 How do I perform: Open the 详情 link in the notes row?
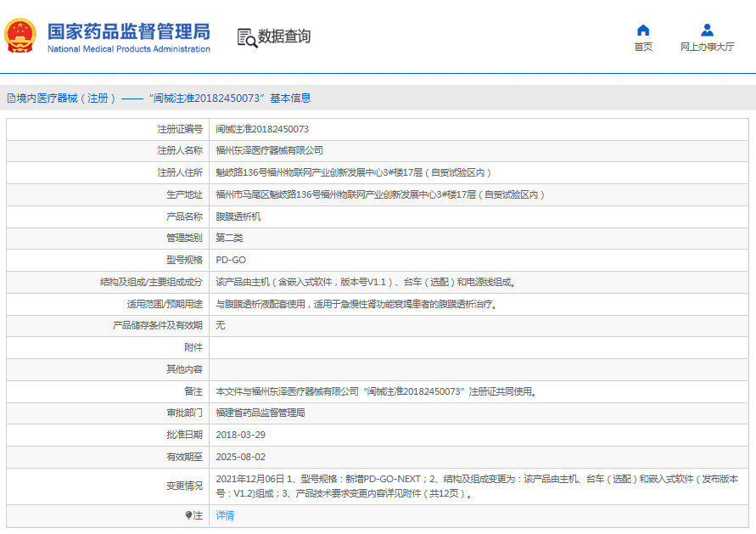[225, 515]
